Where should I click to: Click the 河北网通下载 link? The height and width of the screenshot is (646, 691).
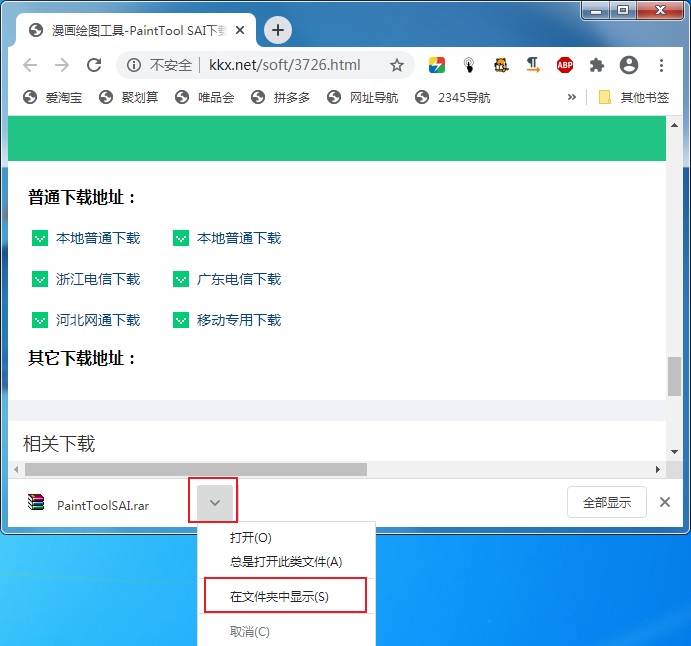tap(98, 320)
